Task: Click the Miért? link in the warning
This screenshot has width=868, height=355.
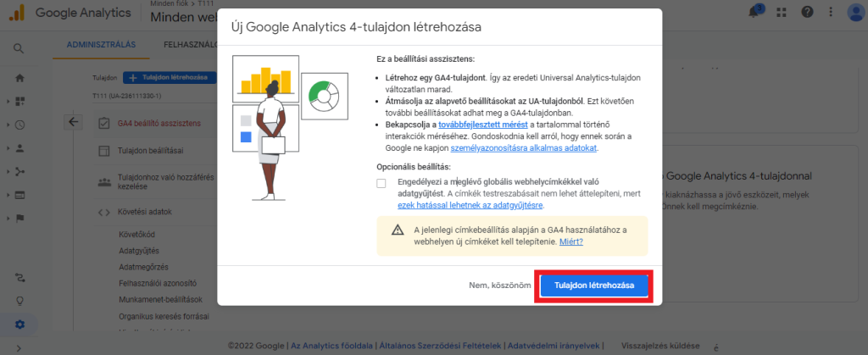Action: click(570, 241)
